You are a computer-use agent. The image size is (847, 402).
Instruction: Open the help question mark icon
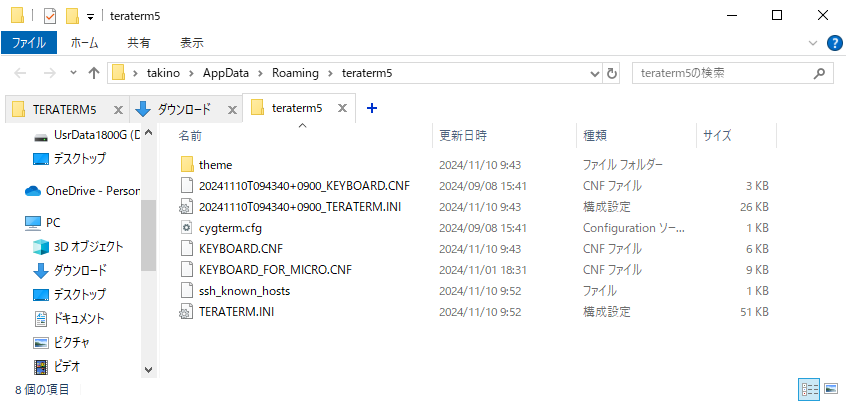(835, 43)
